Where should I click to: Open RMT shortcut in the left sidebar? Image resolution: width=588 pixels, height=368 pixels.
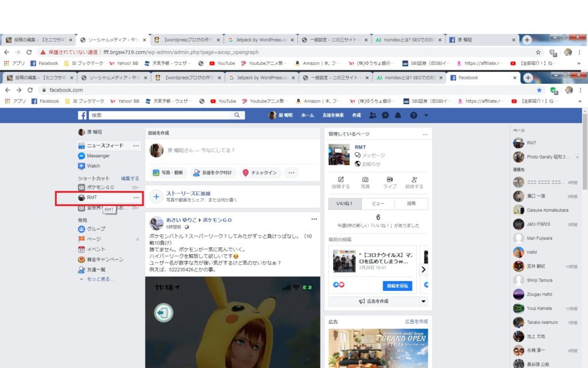click(x=92, y=198)
